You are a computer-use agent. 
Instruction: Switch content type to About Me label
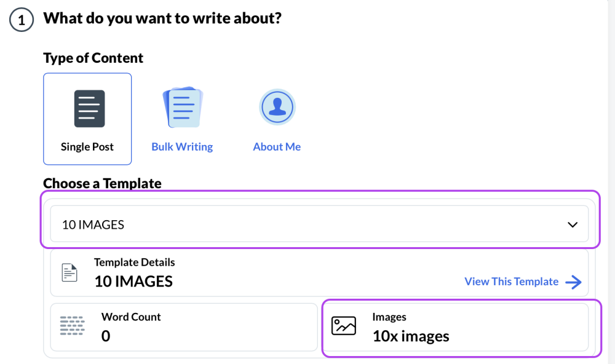click(277, 147)
